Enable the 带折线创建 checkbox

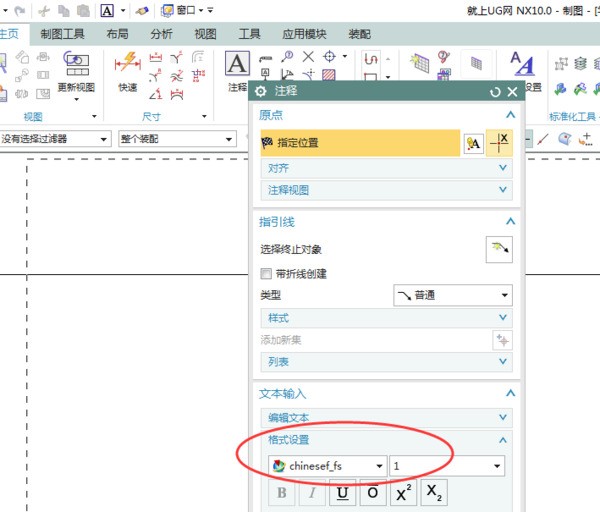(266, 274)
